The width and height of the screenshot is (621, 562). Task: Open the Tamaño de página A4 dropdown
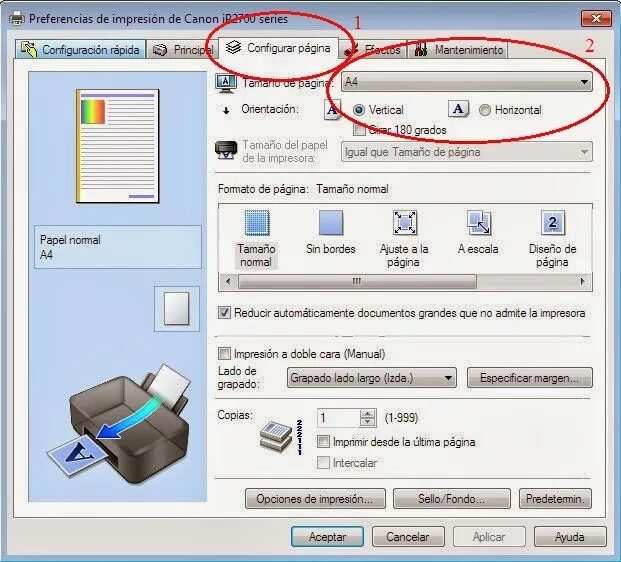pos(467,82)
